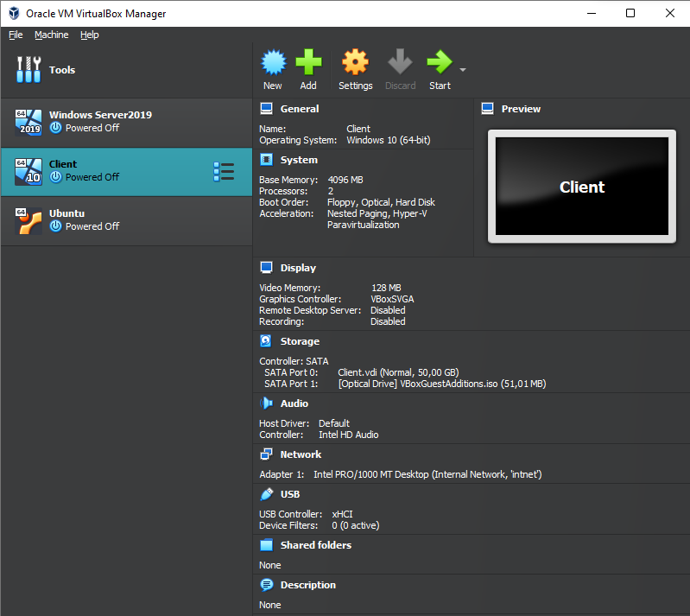Click the green Add machine icon
The width and height of the screenshot is (690, 616).
pos(308,63)
